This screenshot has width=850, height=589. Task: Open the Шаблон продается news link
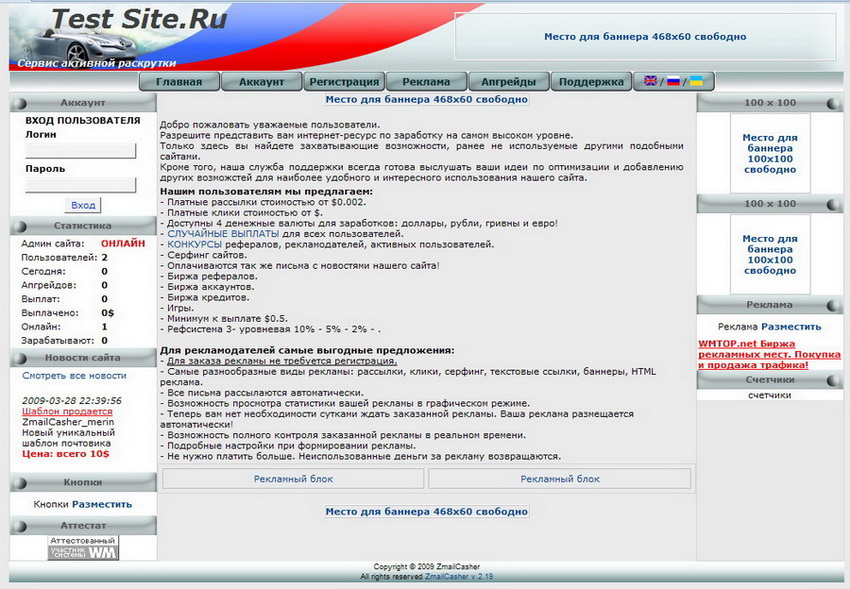coord(67,411)
